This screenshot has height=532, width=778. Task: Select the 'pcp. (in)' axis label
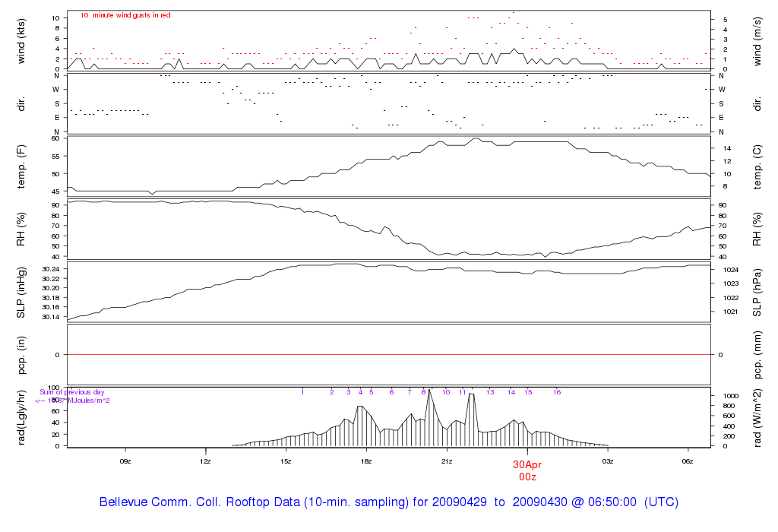(21, 355)
